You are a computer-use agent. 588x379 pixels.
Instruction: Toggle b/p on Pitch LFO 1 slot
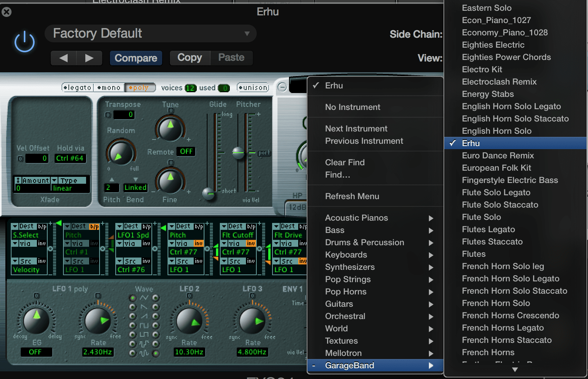(x=94, y=226)
